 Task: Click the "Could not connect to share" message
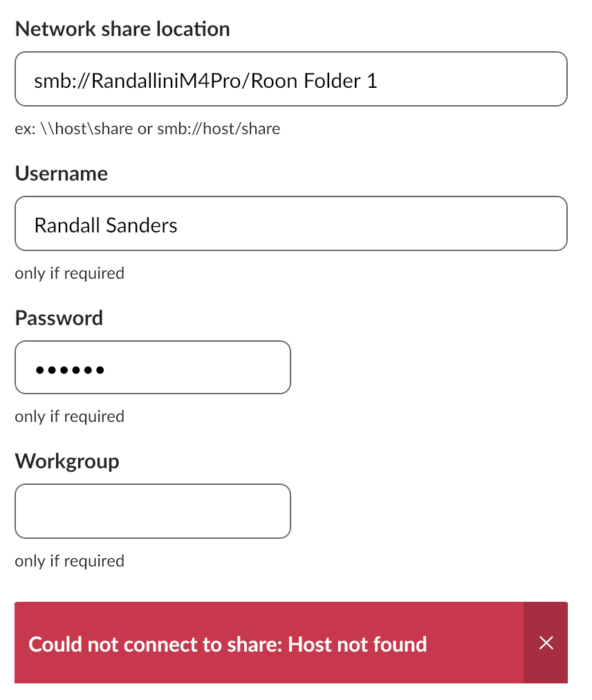click(228, 645)
